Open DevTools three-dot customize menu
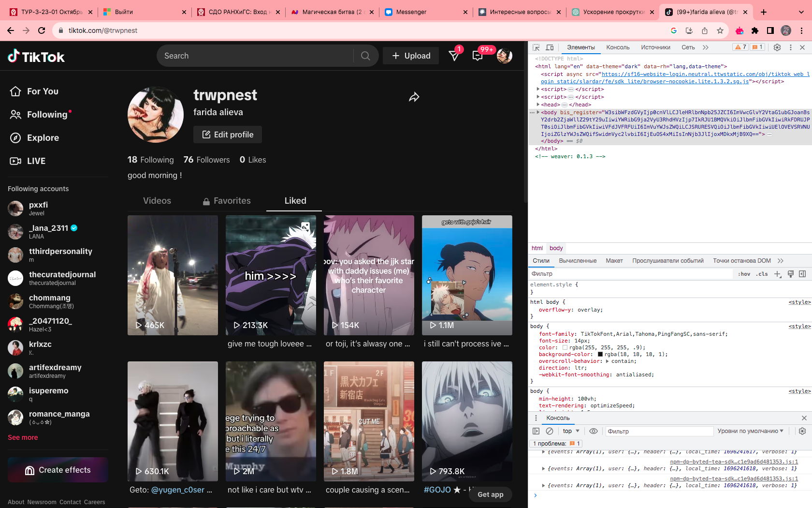The height and width of the screenshot is (508, 812). (x=791, y=47)
